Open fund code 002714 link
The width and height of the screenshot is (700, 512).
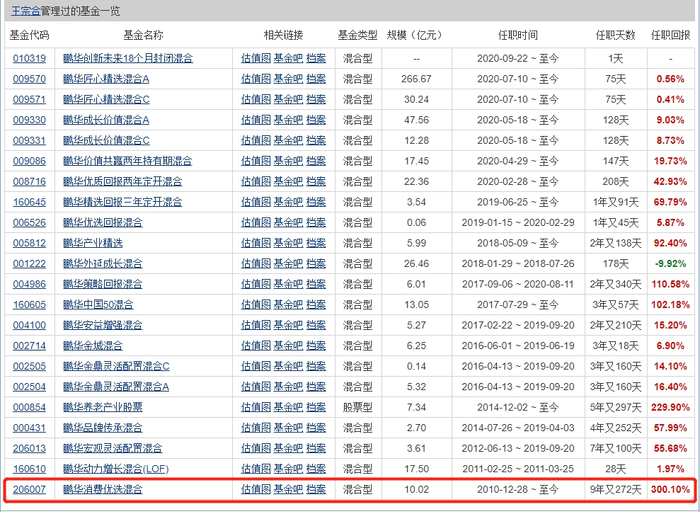click(x=29, y=346)
